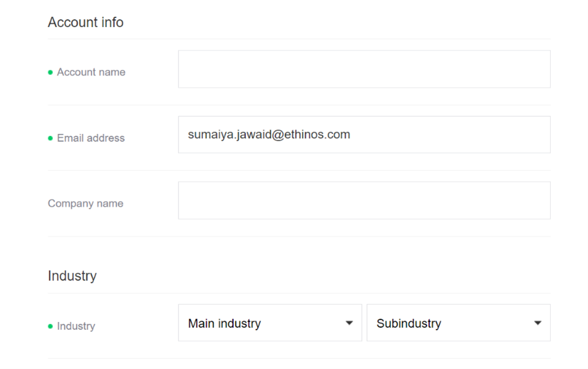
Task: Open the Main industry dropdown
Action: 270,323
